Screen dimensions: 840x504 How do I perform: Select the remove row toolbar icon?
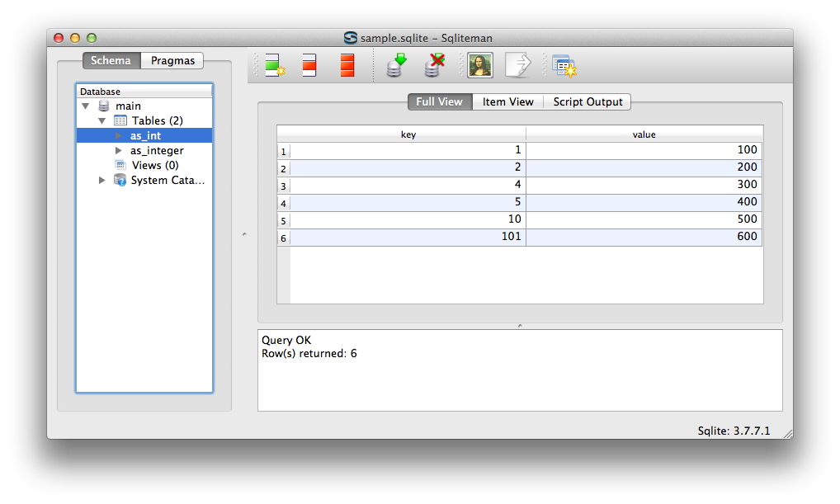(309, 64)
